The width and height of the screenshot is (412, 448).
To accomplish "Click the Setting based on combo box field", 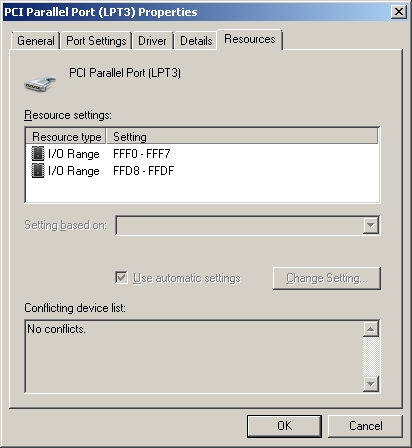I will [247, 225].
